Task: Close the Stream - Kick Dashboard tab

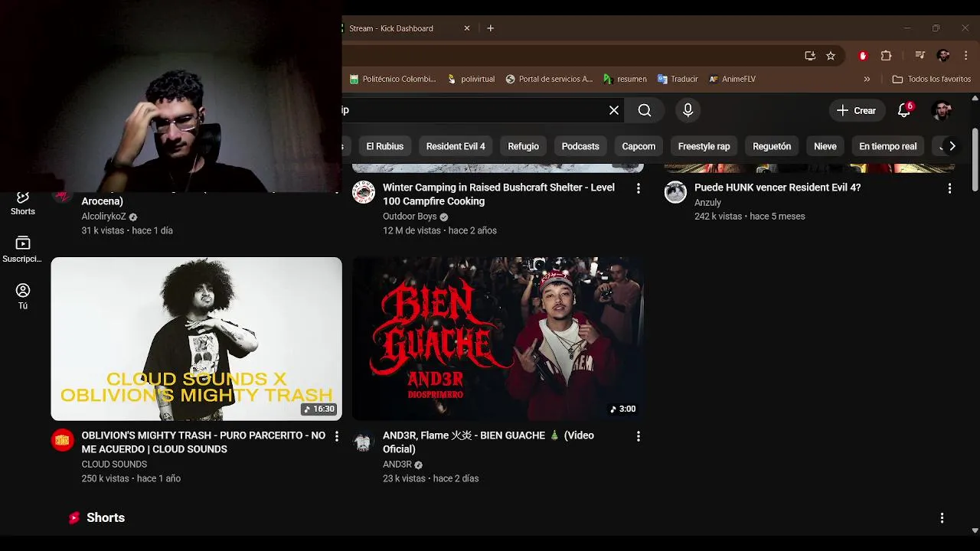Action: point(467,28)
